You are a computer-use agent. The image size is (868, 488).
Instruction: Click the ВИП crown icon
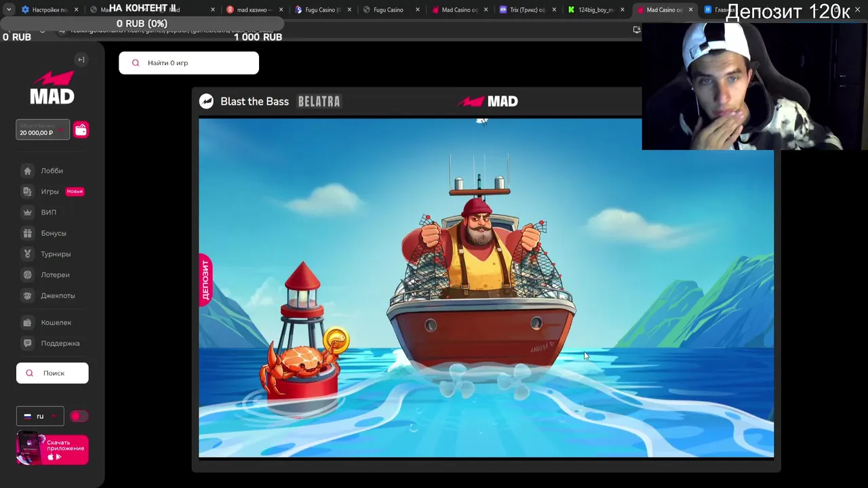point(27,212)
